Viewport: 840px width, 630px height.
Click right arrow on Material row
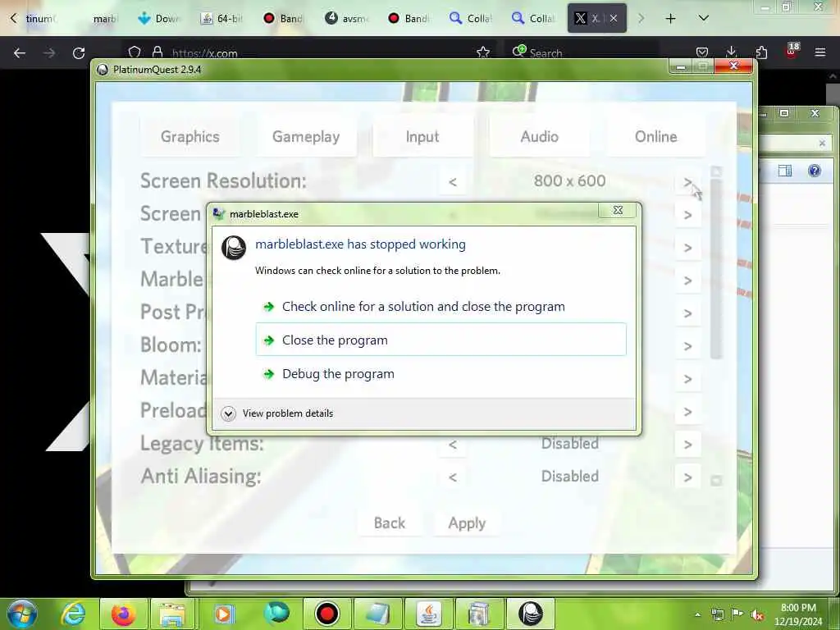(688, 379)
